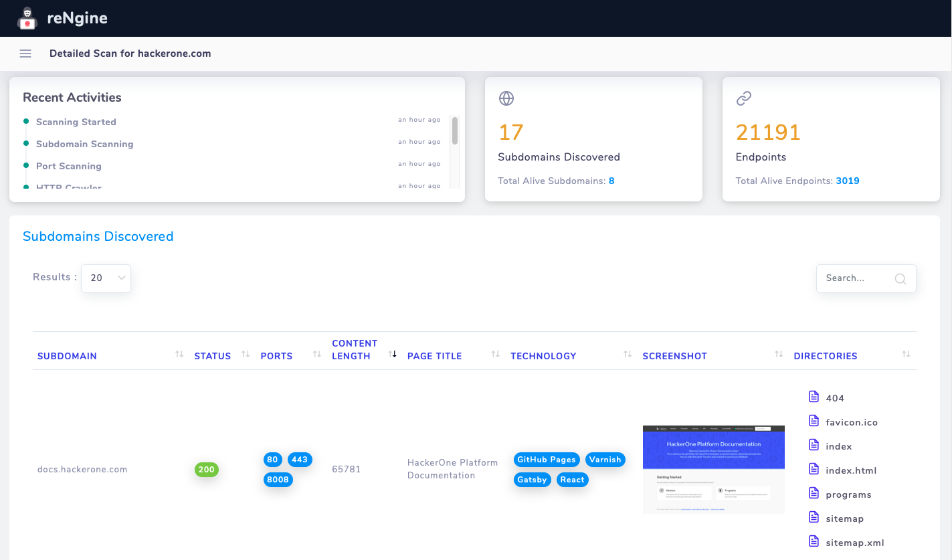Click the reNgine brand name
This screenshot has height=560, width=952.
(x=77, y=19)
